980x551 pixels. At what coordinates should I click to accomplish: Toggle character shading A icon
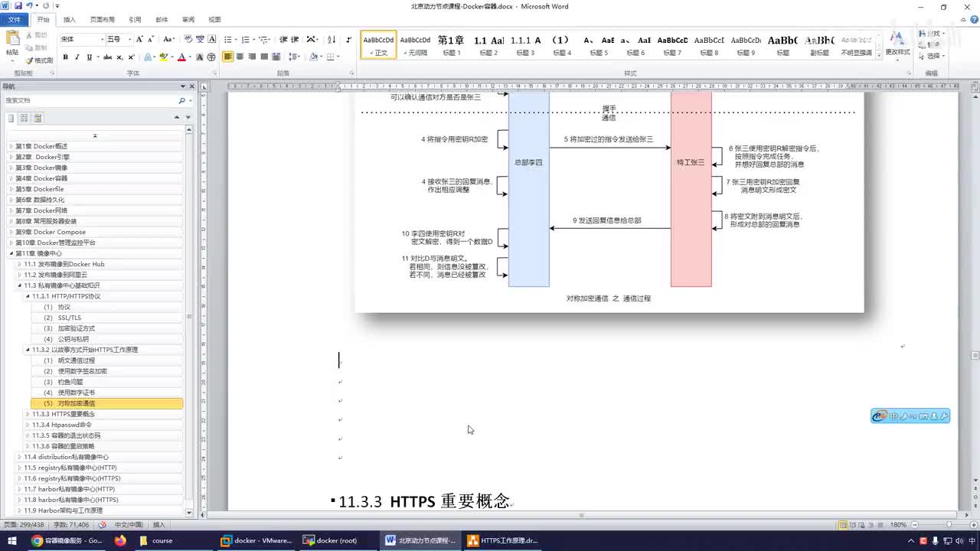[x=199, y=57]
